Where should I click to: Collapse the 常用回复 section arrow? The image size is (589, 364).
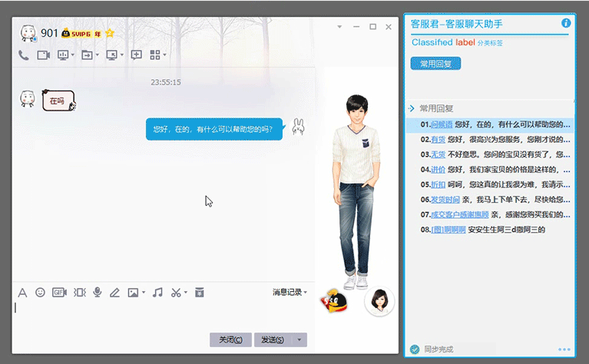(412, 108)
